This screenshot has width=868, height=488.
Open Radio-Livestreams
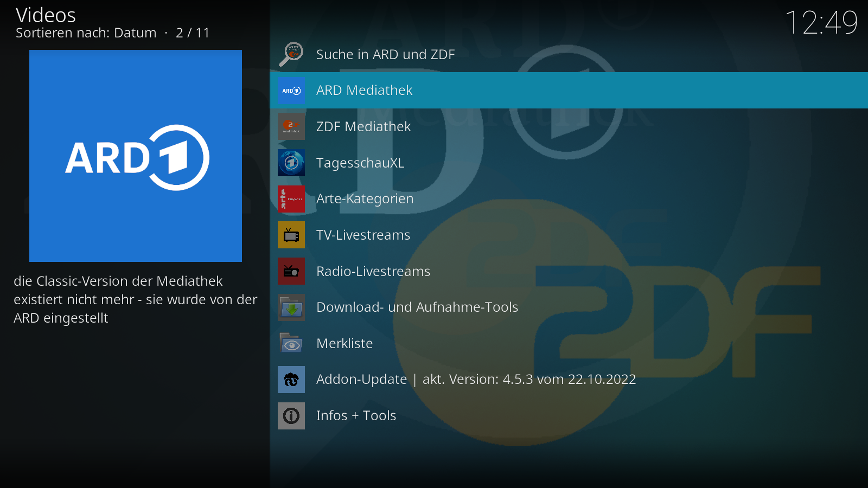tap(569, 271)
